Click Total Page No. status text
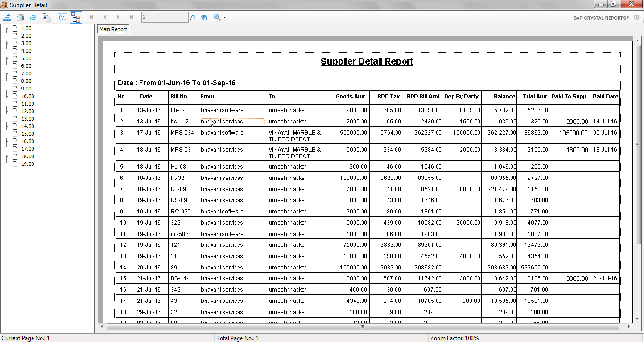The image size is (644, 342). click(238, 338)
